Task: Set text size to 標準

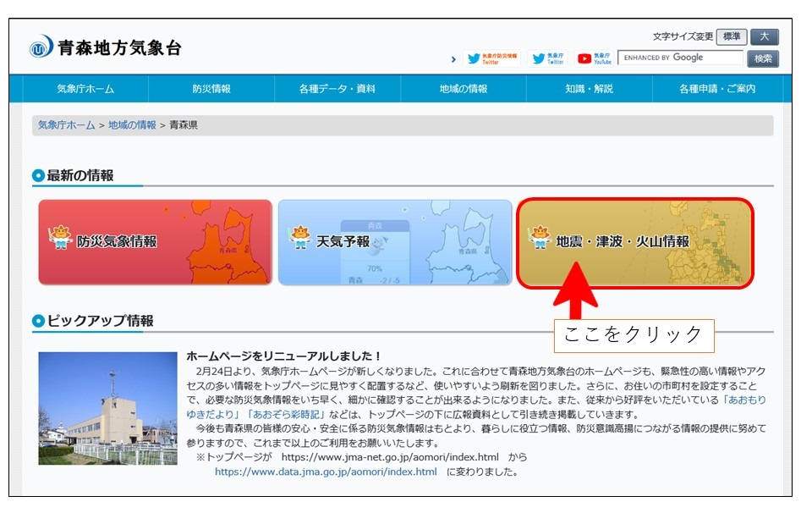Action: [x=731, y=37]
